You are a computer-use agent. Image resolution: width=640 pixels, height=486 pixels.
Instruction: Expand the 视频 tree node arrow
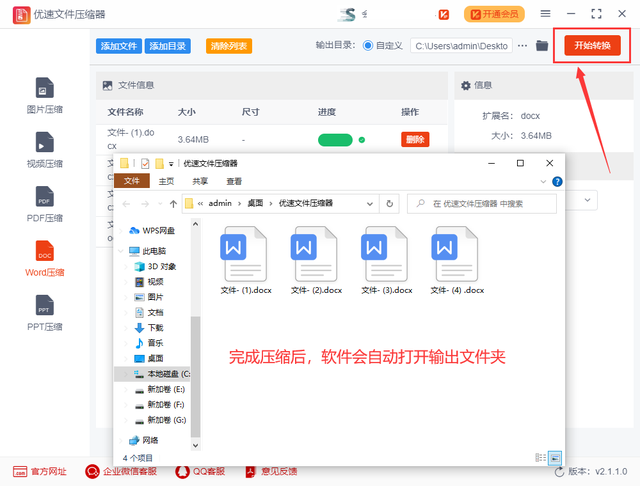coord(126,282)
